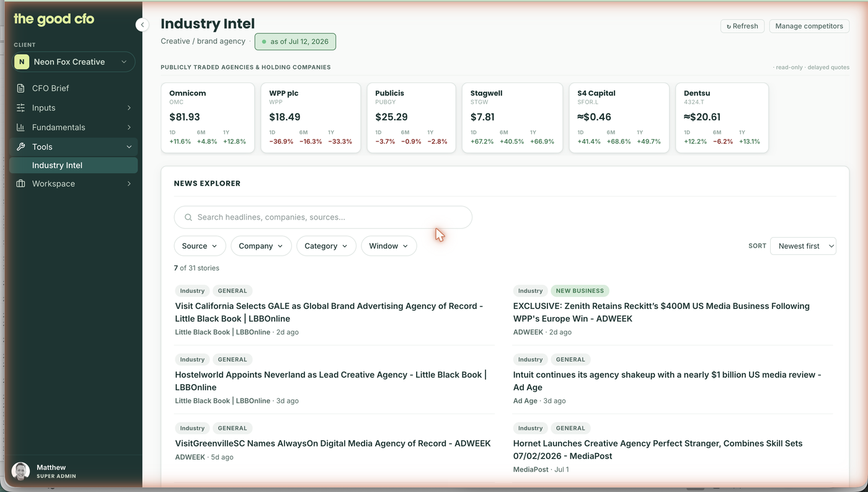Image resolution: width=868 pixels, height=492 pixels.
Task: Click the Refresh button
Action: click(742, 26)
